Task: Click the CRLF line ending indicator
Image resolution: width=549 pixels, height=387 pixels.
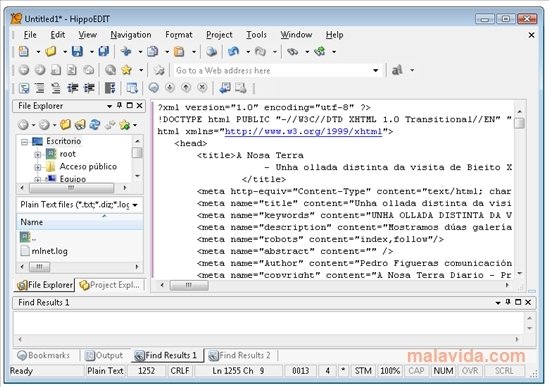Action: coord(180,371)
